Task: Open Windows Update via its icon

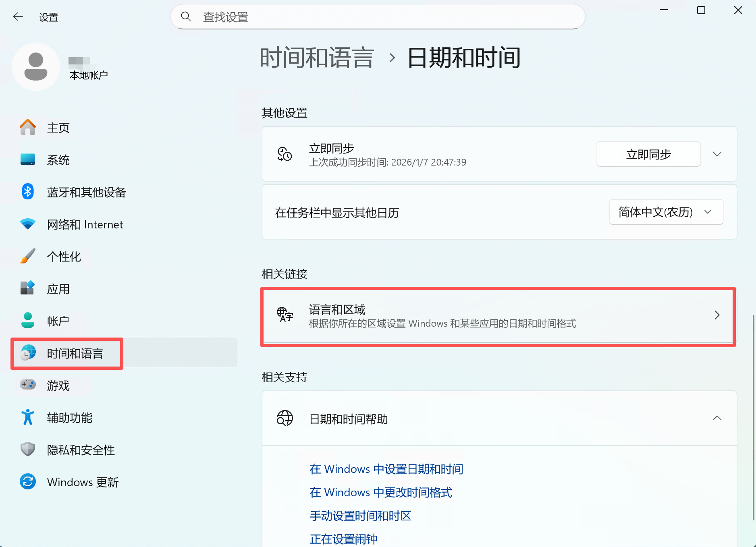Action: click(x=27, y=482)
